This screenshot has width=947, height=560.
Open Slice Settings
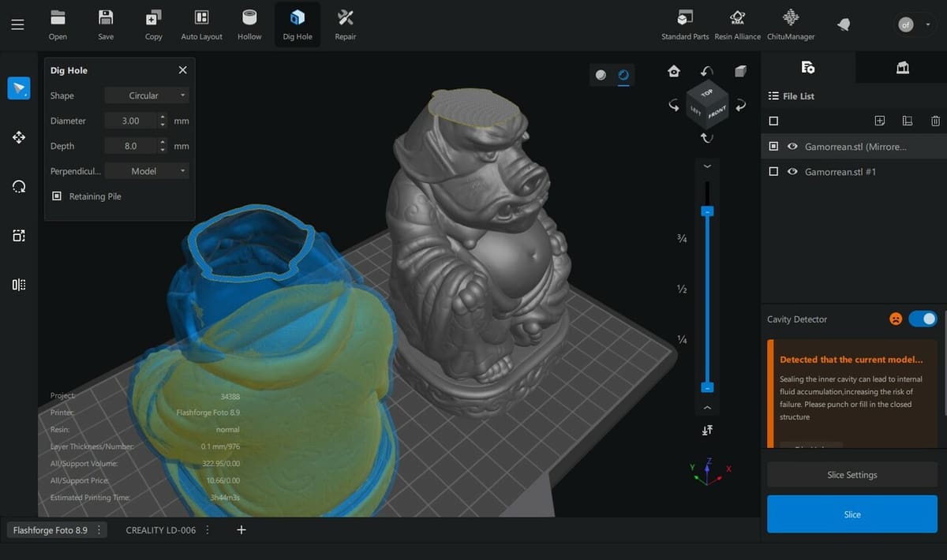tap(852, 475)
